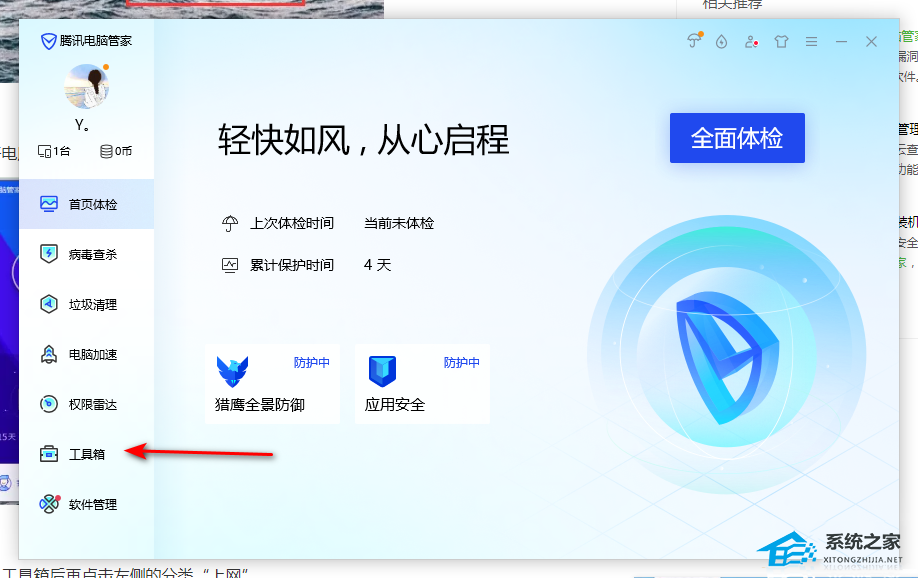
Task: Click the 当前未体检 status text
Action: click(399, 223)
